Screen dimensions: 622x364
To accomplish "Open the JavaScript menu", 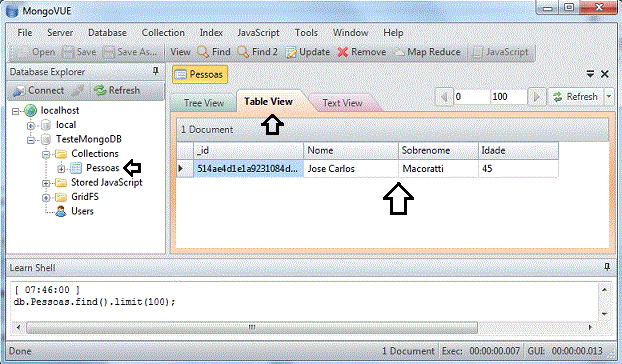I will click(x=258, y=33).
